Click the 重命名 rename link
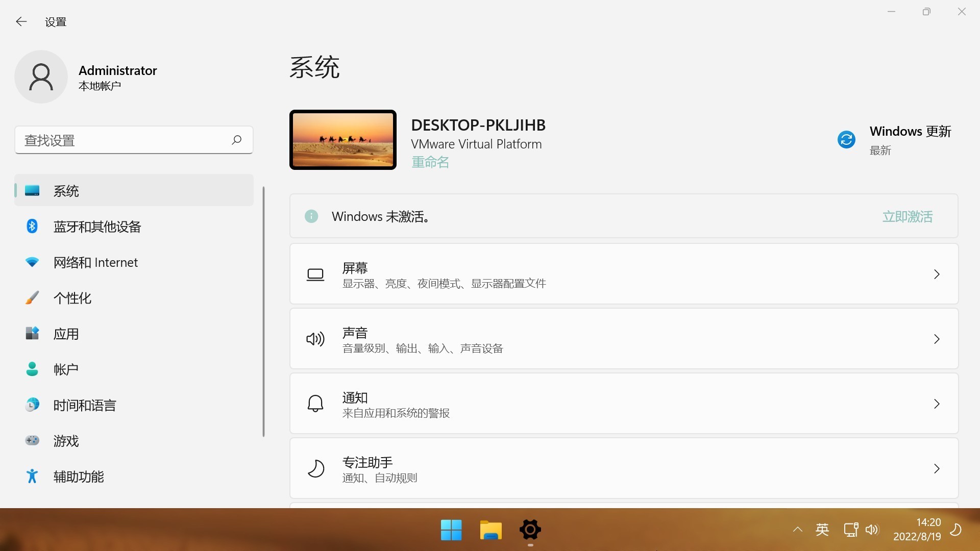This screenshot has width=980, height=551. coord(430,162)
